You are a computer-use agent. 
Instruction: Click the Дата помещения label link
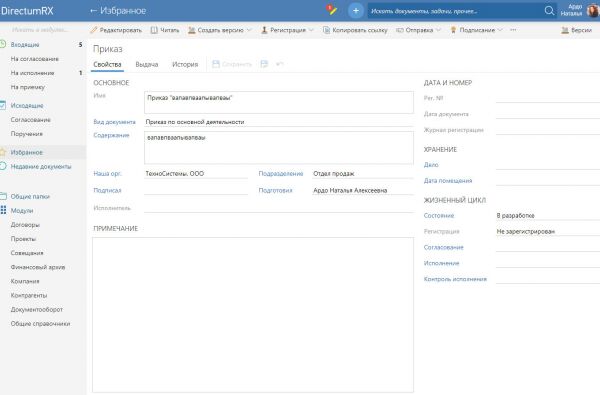[x=448, y=181]
